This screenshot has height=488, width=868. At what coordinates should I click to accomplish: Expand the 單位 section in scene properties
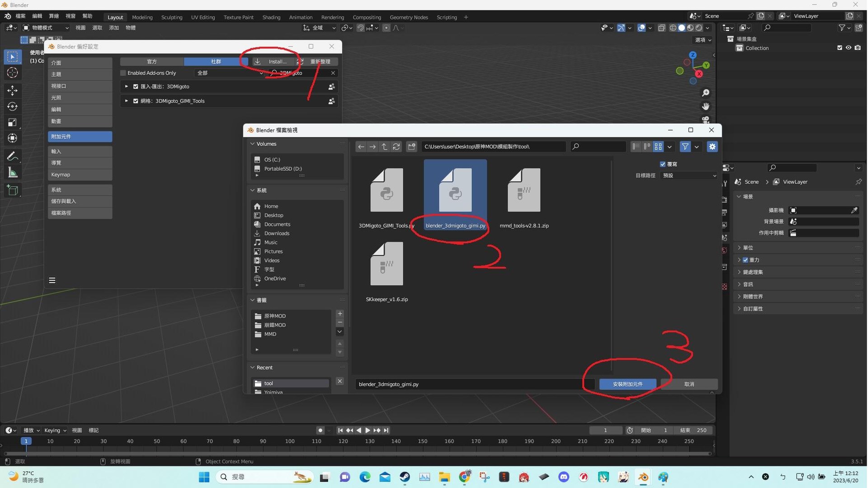747,247
